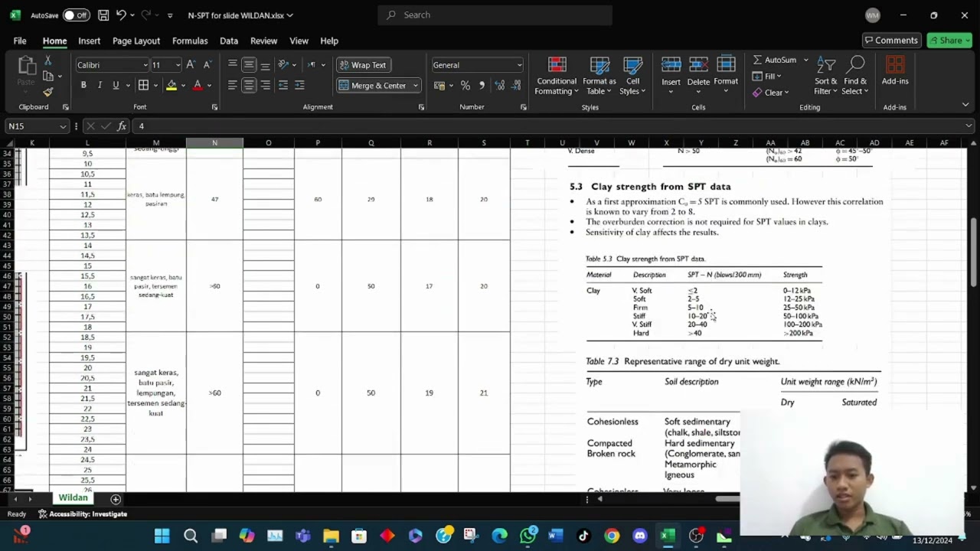Insert function using the fx icon
This screenshot has height=551, width=980.
122,126
